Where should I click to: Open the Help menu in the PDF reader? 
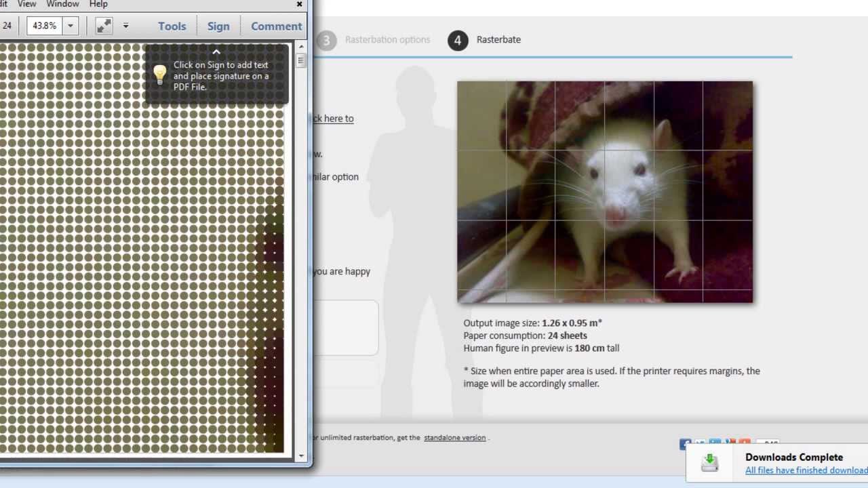pyautogui.click(x=98, y=4)
